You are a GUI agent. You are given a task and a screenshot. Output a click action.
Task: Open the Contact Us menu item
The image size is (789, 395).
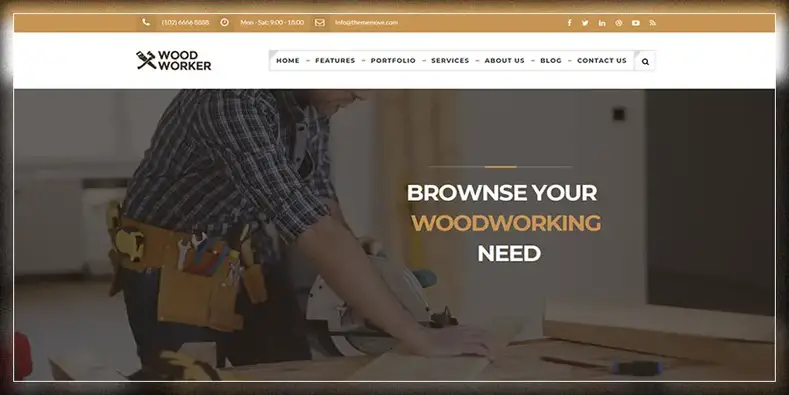602,60
